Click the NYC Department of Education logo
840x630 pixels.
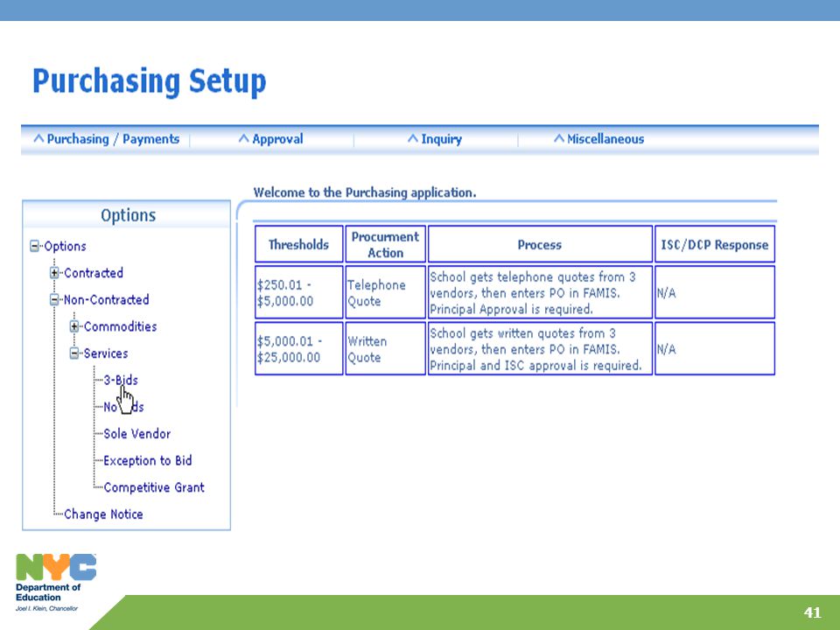click(56, 583)
